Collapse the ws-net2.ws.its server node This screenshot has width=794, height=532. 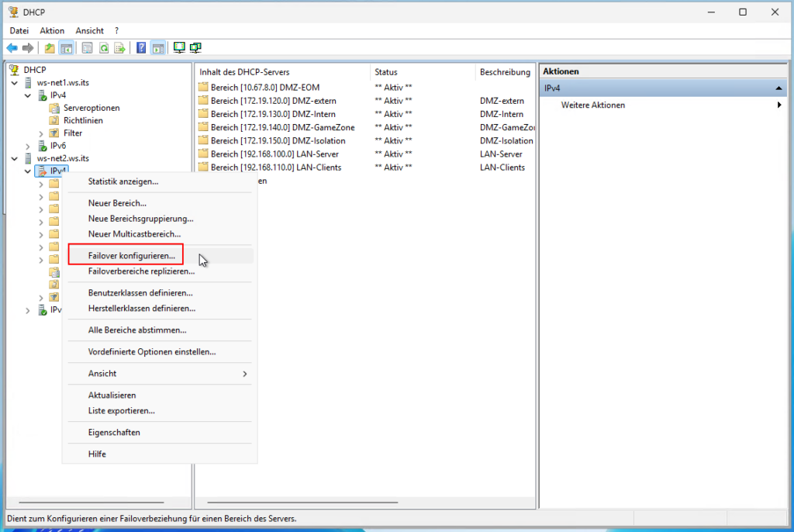15,158
